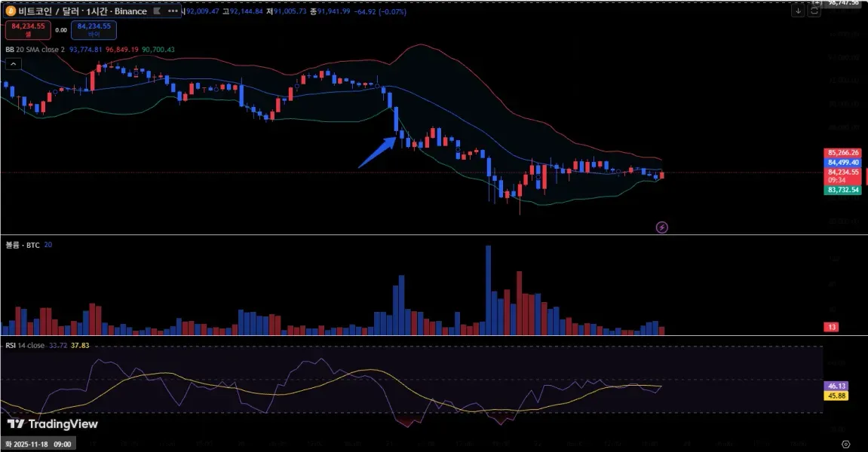The width and height of the screenshot is (868, 452).
Task: Click the 84,499.40 blue price label
Action: (x=843, y=163)
